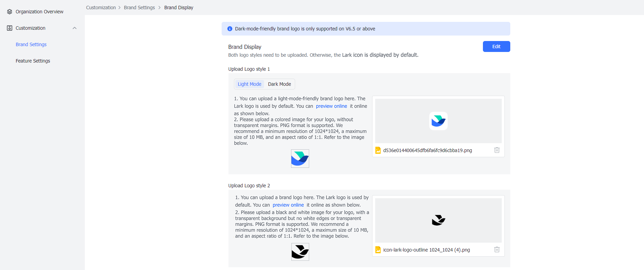Viewport: 644px width, 270px height.
Task: Click the Upload Logo style 1 heading
Action: 249,69
